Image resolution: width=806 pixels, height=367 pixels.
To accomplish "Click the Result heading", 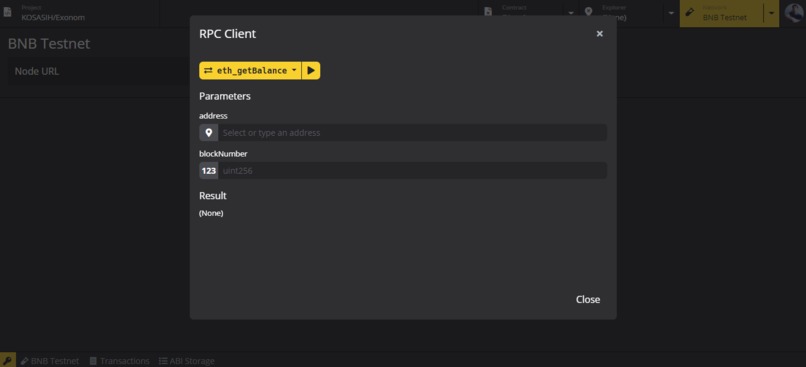I will 213,196.
